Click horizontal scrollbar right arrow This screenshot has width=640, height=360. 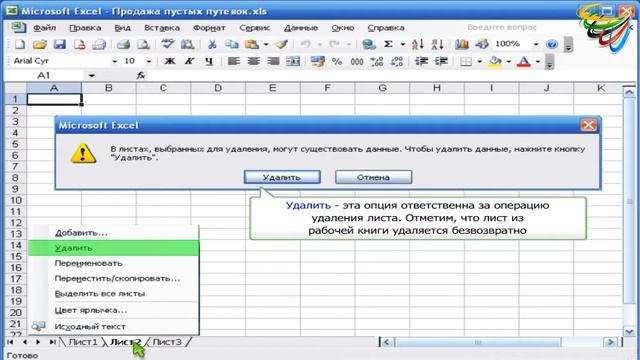click(x=611, y=342)
